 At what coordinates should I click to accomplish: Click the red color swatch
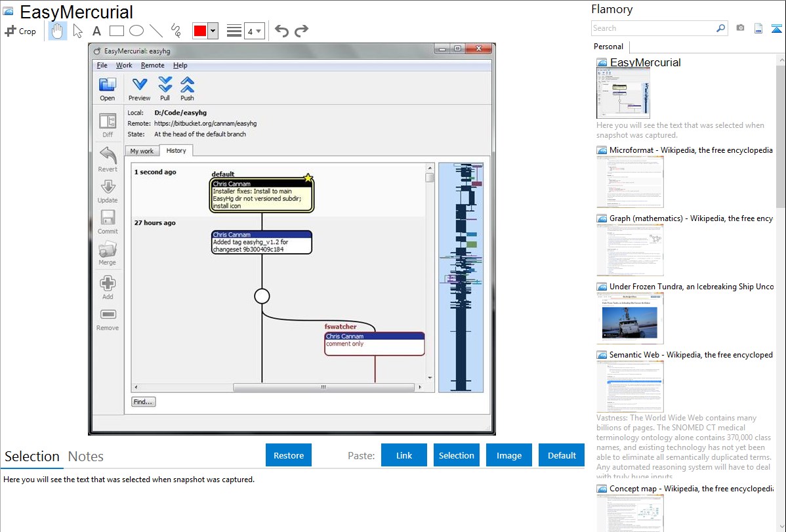(x=200, y=31)
